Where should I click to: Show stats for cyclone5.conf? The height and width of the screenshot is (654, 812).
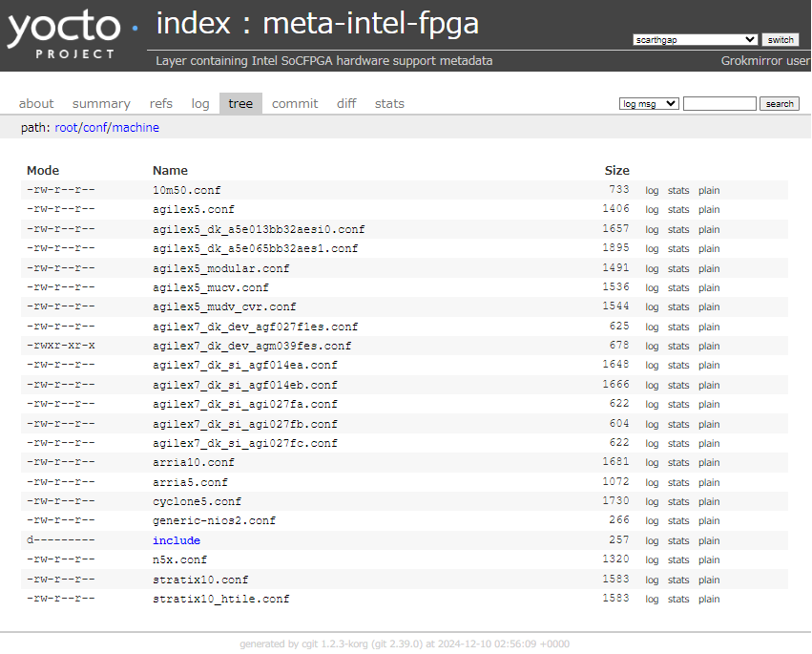pos(678,502)
